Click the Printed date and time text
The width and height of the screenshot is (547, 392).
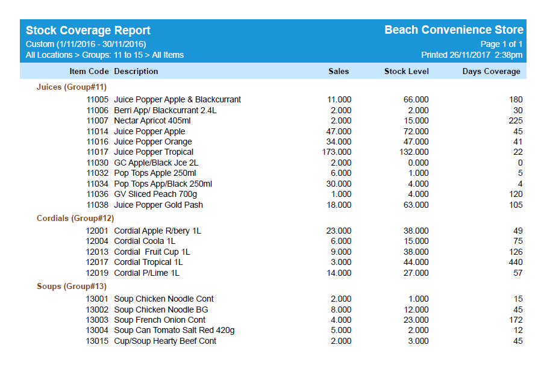point(472,55)
